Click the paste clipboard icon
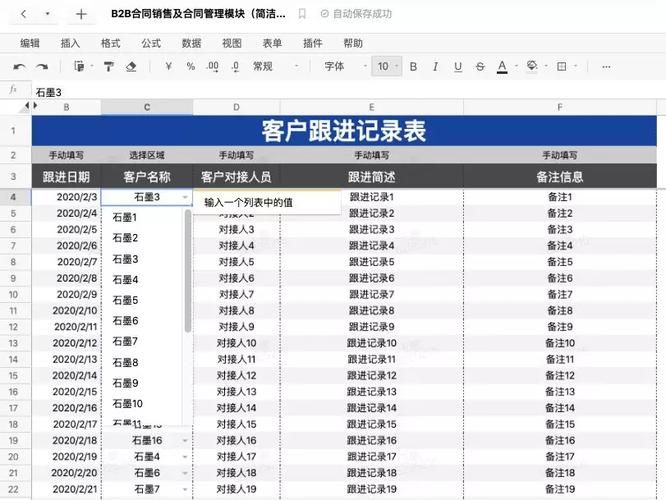 click(x=79, y=66)
